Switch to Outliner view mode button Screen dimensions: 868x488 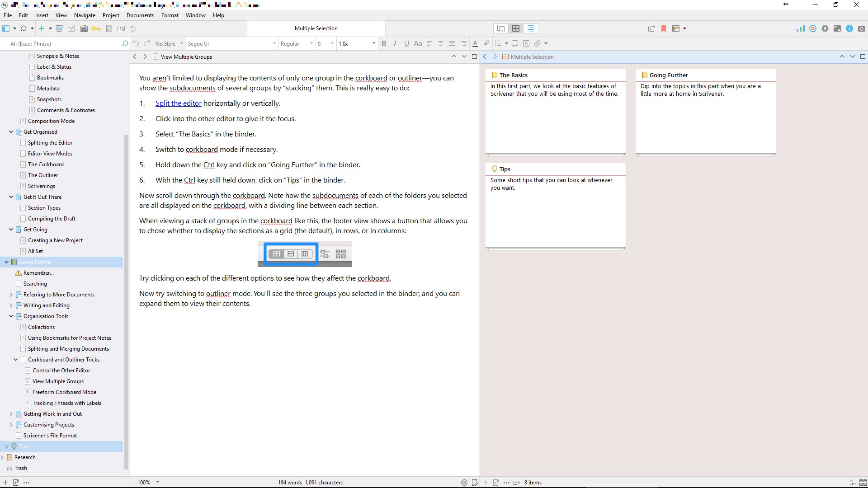(531, 28)
